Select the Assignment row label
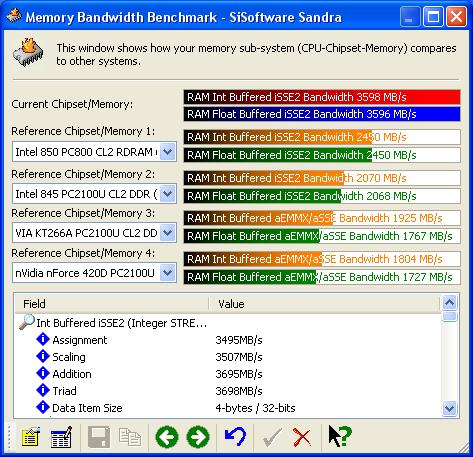The height and width of the screenshot is (457, 473). [x=80, y=340]
